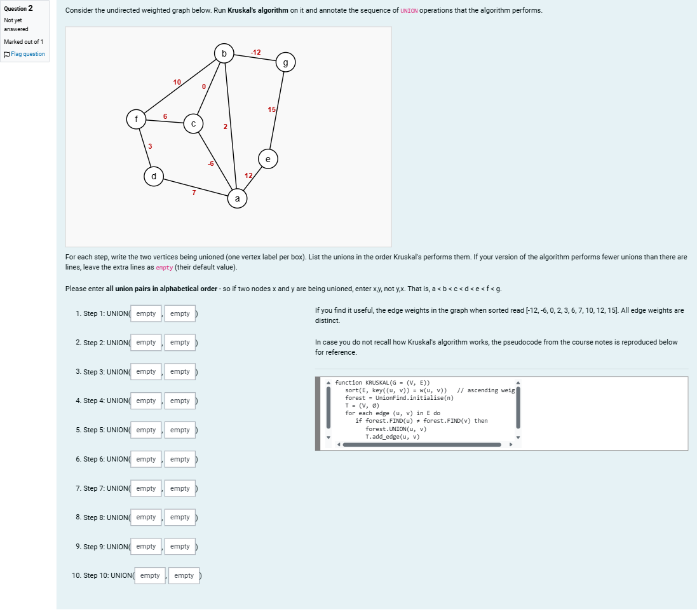Click the pseudocode vertical scrollbar thumb

tap(518, 407)
